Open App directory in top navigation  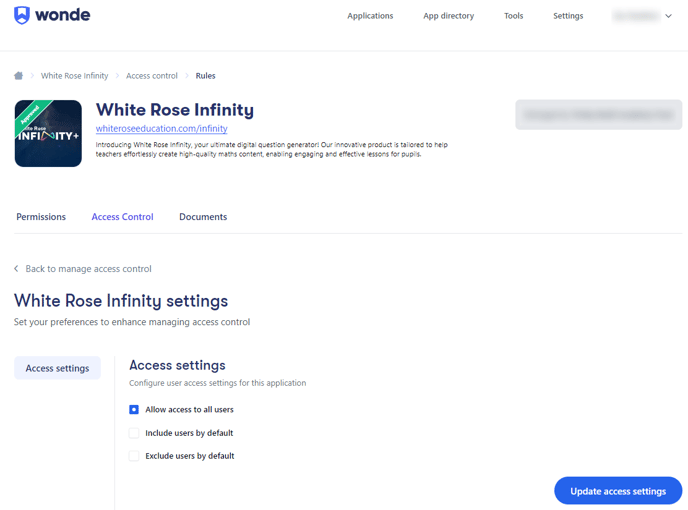448,16
